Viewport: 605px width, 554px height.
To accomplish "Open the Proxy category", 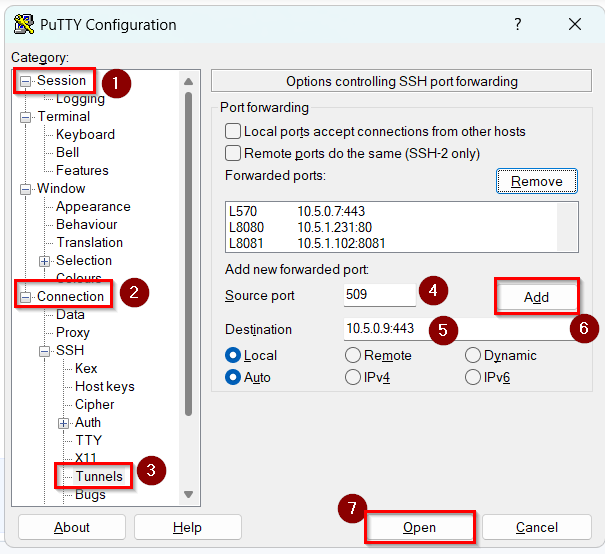I will click(73, 332).
